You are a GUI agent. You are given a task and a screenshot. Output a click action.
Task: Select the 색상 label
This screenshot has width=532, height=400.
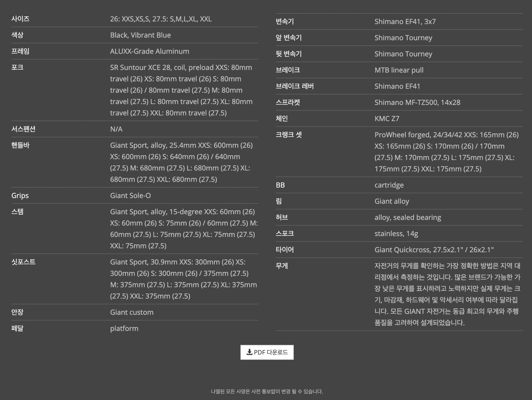17,35
